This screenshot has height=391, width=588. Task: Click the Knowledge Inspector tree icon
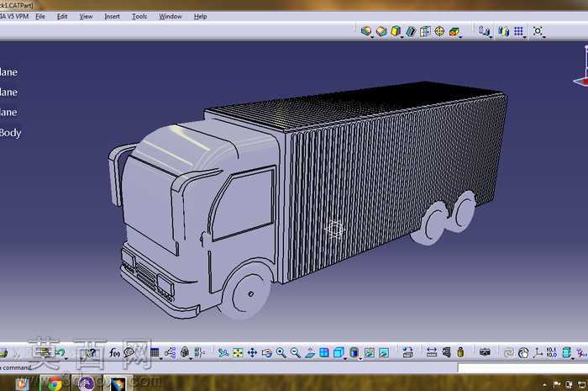tap(170, 352)
